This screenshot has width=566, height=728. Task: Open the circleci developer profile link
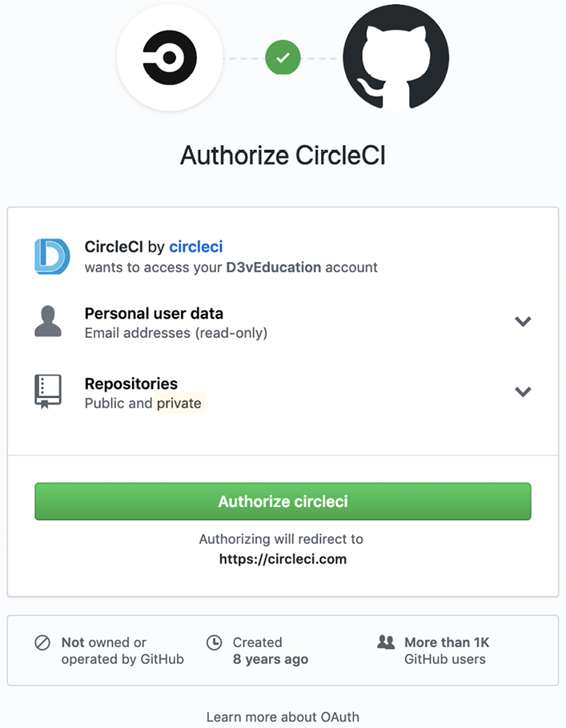tap(195, 247)
